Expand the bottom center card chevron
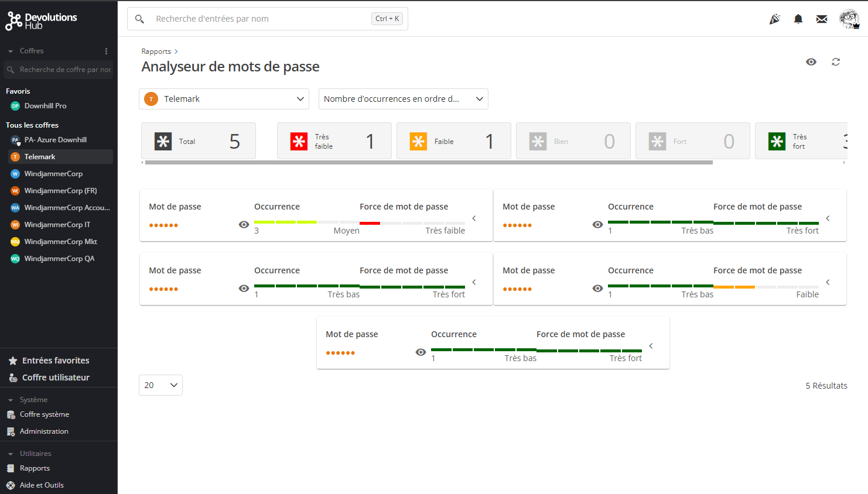The width and height of the screenshot is (868, 494). 651,346
